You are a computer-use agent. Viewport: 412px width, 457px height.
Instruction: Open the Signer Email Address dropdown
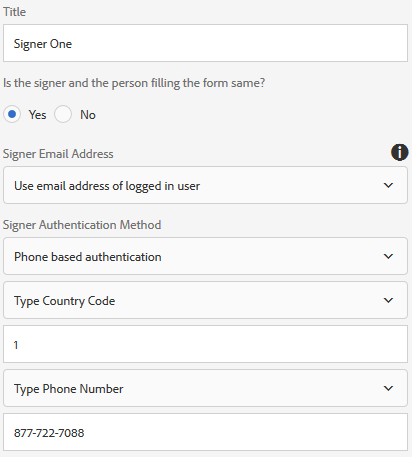tap(205, 185)
